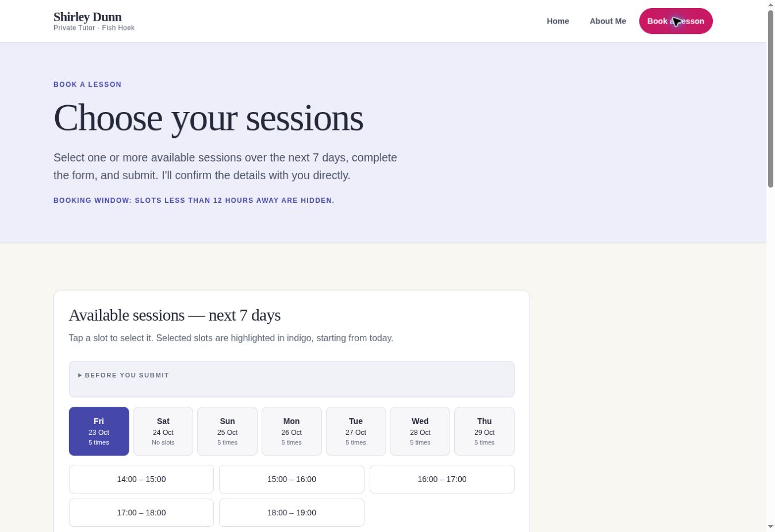Screen dimensions: 775x532
Task: Select the Mon 26 Oct day tab
Action: coord(291,431)
